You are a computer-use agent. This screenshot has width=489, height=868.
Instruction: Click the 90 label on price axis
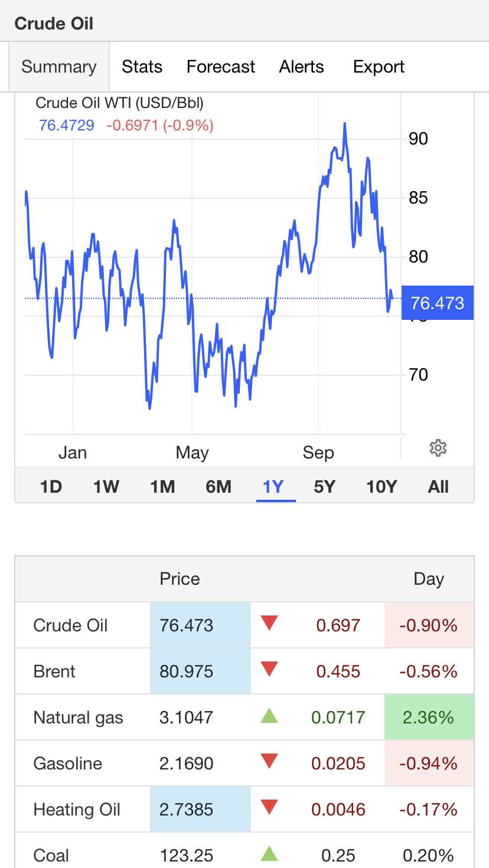tap(418, 139)
